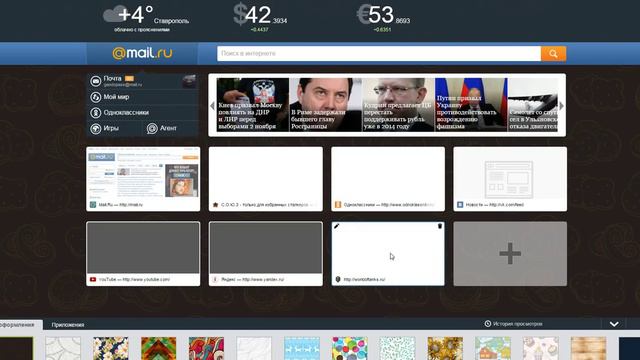The height and width of the screenshot is (360, 640).
Task: Open news 'Путин призвал Украину'
Action: coord(471,104)
